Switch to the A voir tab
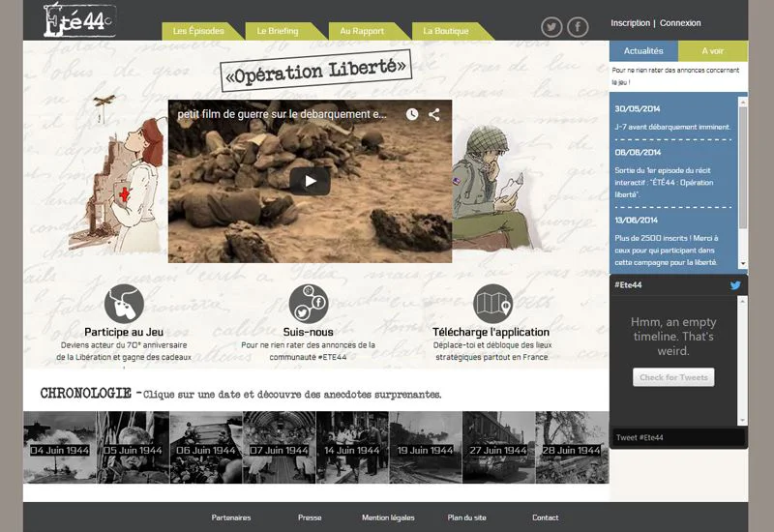The height and width of the screenshot is (532, 774). (712, 50)
